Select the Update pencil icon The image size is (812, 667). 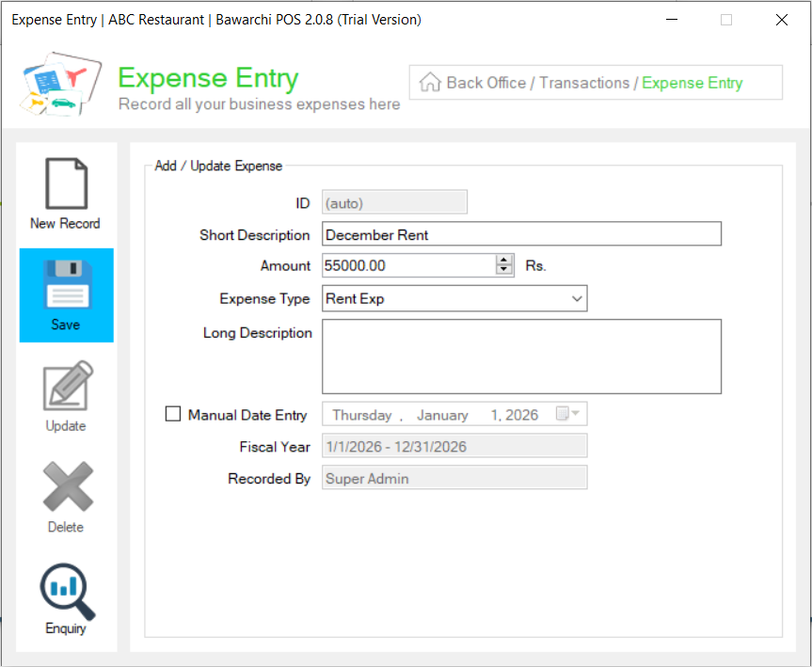tap(66, 388)
